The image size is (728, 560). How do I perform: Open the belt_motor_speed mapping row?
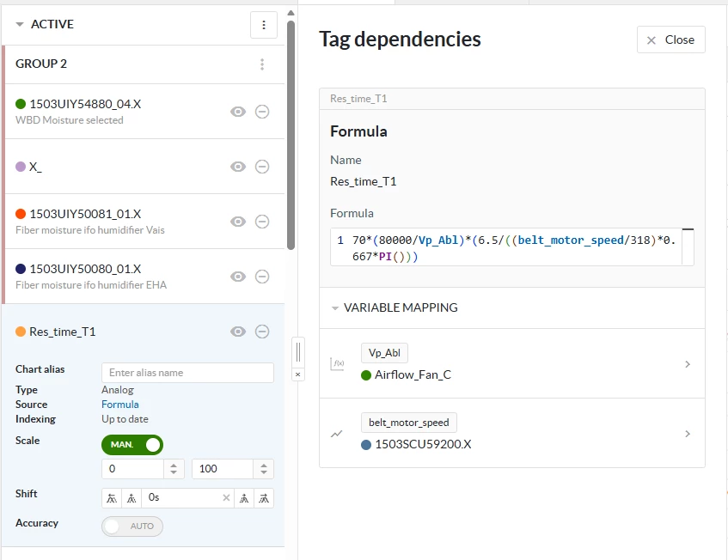(687, 434)
